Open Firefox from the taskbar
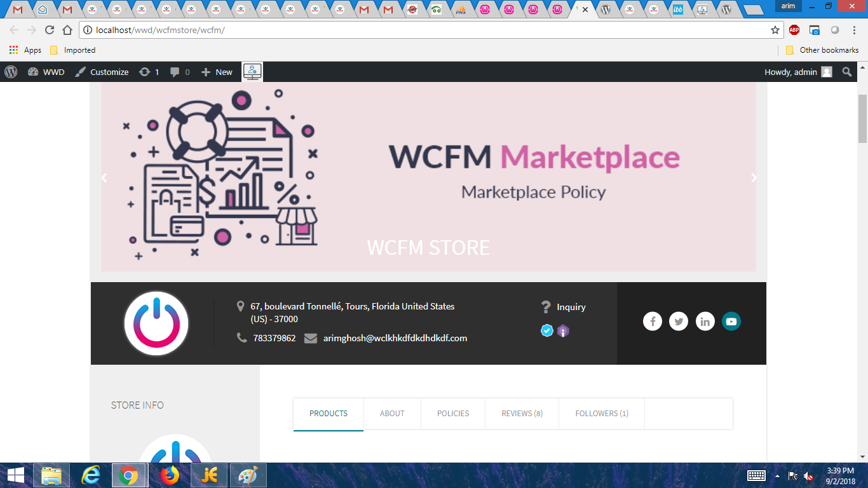The image size is (868, 488). (x=170, y=475)
